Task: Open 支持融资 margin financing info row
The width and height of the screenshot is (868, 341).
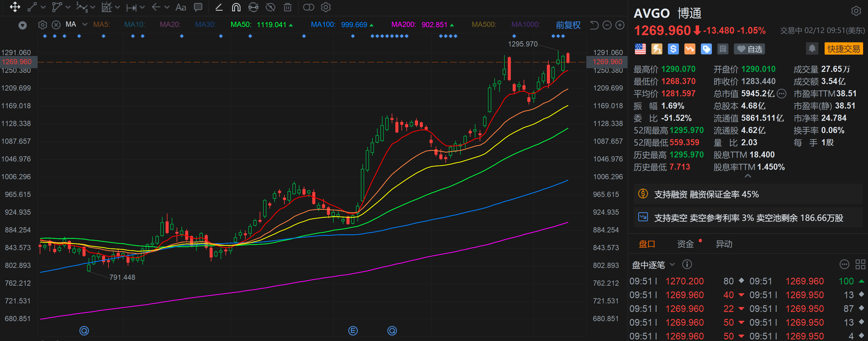Action: (x=748, y=194)
